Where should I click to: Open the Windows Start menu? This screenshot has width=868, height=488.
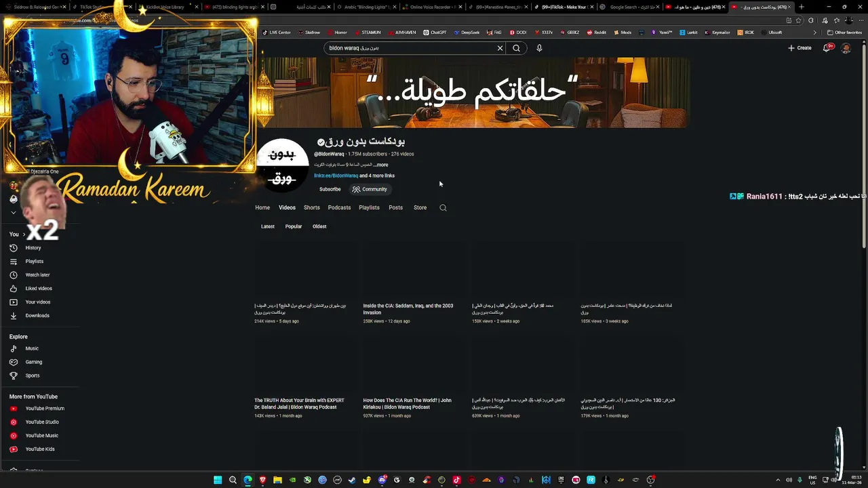tap(218, 480)
